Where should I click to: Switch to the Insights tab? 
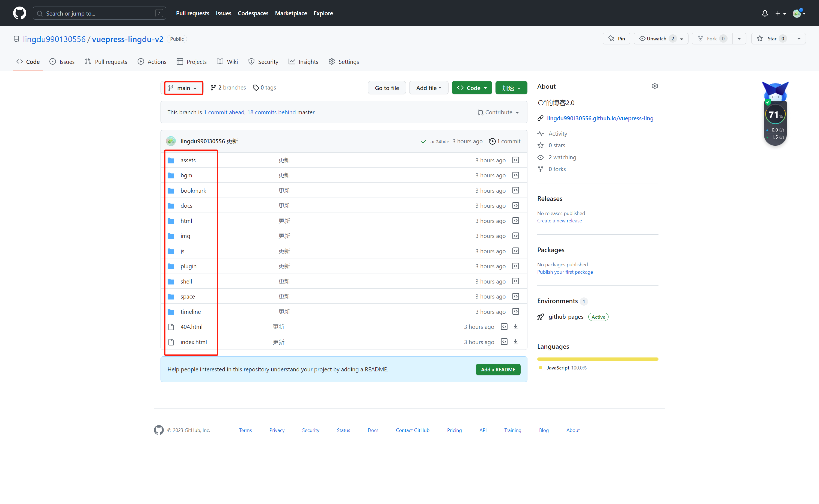tap(304, 62)
